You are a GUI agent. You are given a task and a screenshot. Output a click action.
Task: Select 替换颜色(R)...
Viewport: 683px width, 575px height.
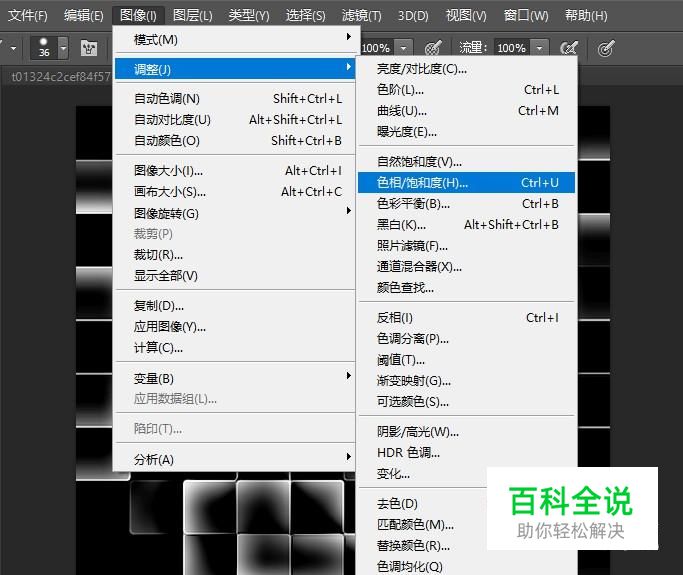click(x=423, y=545)
